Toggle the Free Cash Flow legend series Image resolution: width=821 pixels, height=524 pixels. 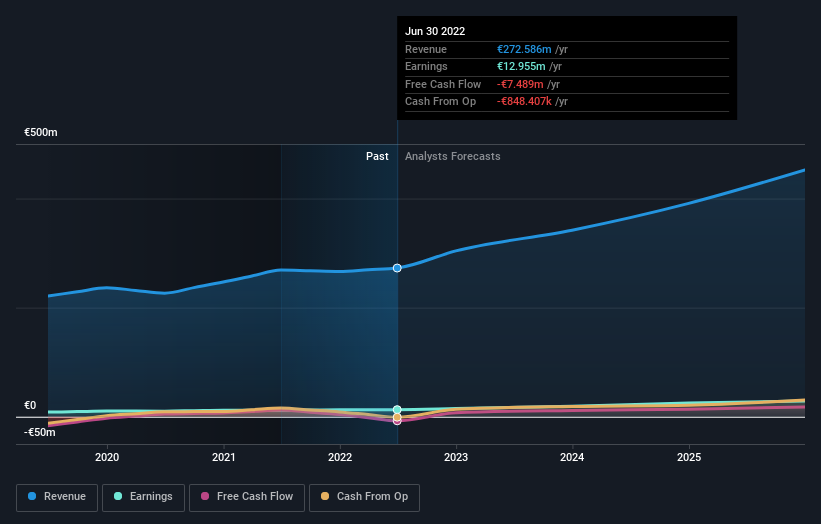point(247,497)
